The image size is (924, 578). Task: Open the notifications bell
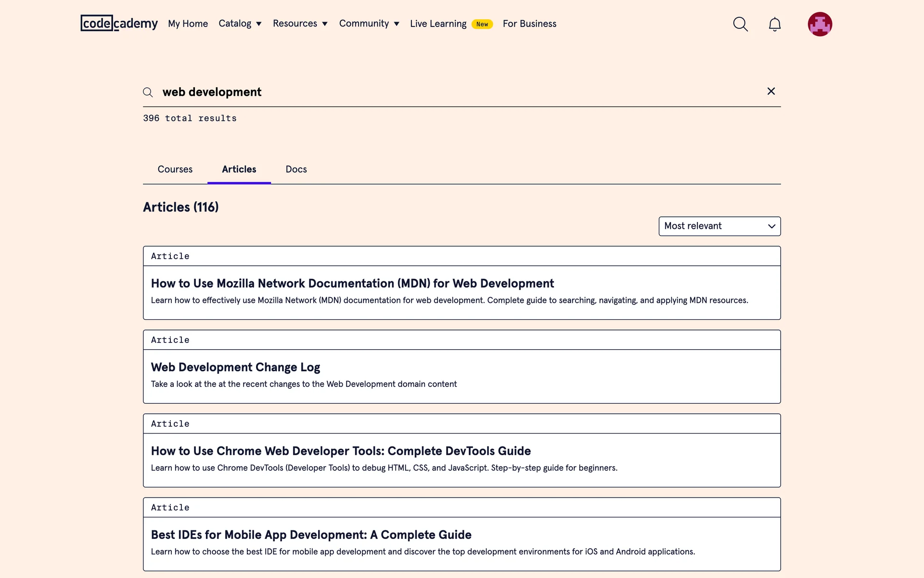coord(774,24)
